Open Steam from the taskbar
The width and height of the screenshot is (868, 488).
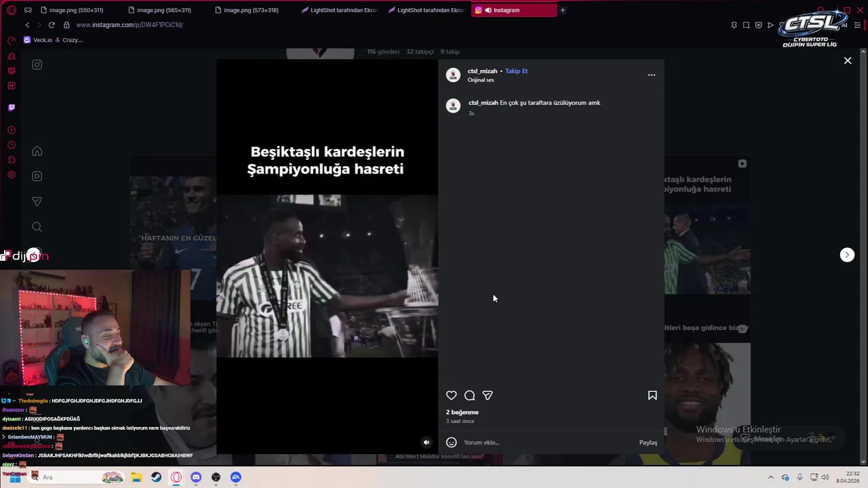click(x=156, y=477)
